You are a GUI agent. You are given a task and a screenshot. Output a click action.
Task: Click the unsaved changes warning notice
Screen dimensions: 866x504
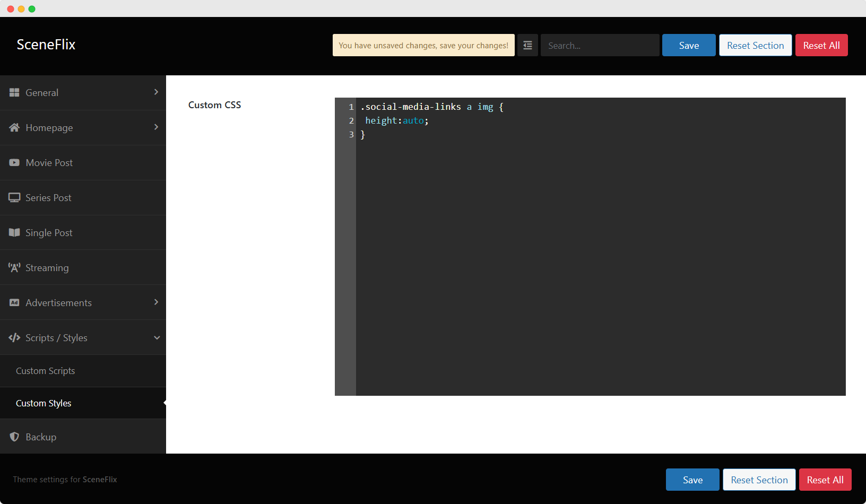[423, 45]
